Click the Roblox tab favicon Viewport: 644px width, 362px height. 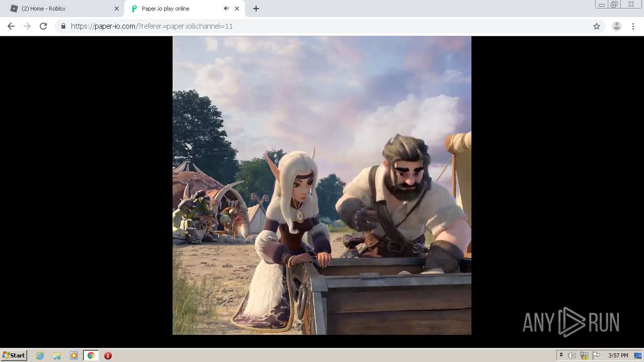14,9
